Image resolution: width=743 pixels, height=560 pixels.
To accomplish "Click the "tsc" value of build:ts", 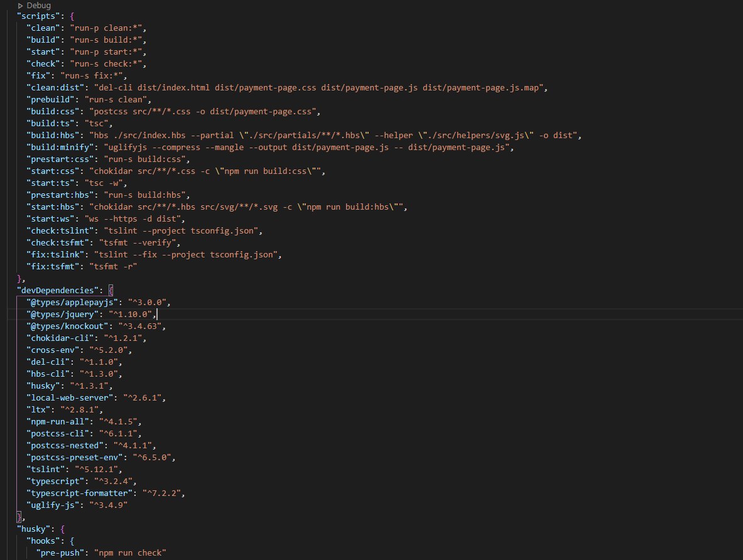I will coord(96,123).
